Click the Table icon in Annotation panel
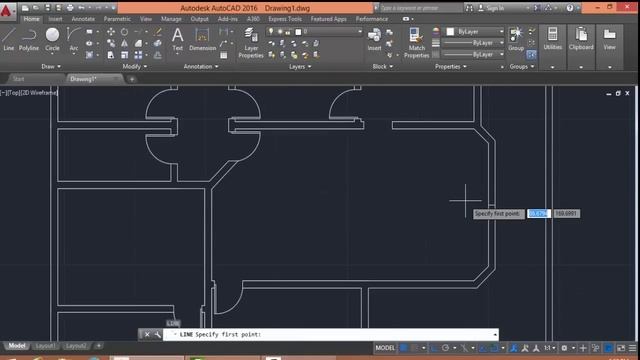The height and width of the screenshot is (360, 640). click(x=224, y=55)
